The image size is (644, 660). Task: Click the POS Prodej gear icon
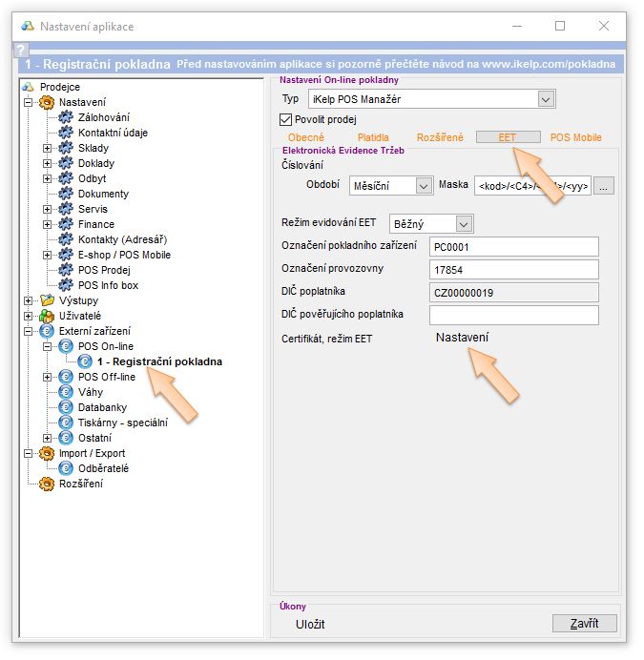point(65,270)
